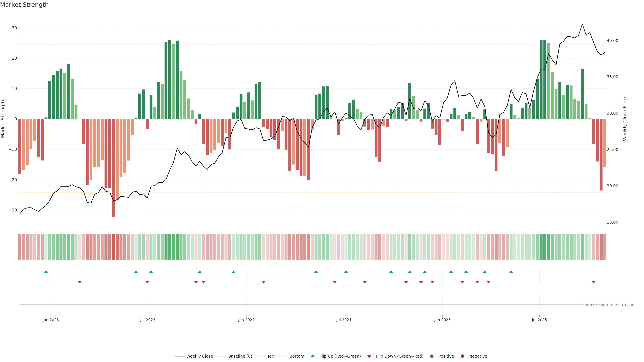Click the Market Strength chart title
644x362 pixels.
pos(24,5)
